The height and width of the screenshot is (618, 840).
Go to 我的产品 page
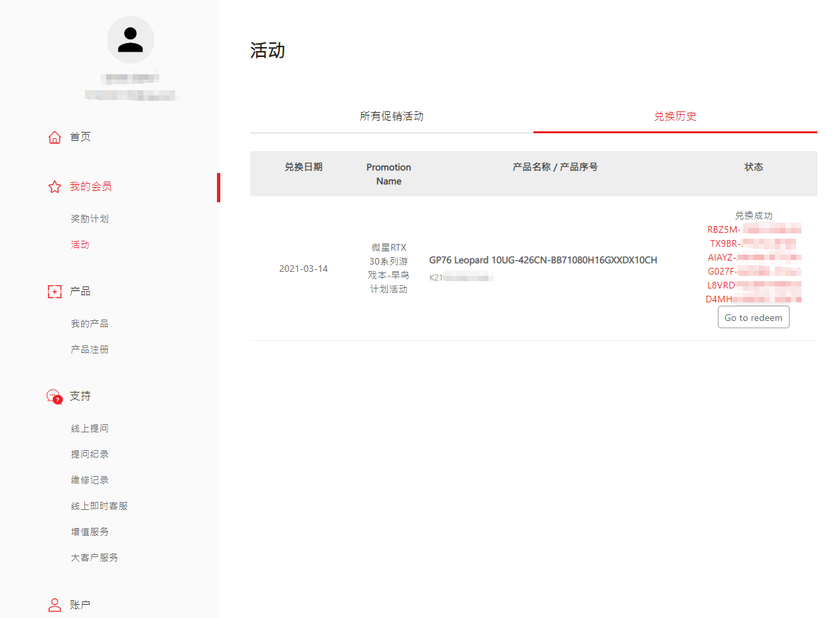90,324
